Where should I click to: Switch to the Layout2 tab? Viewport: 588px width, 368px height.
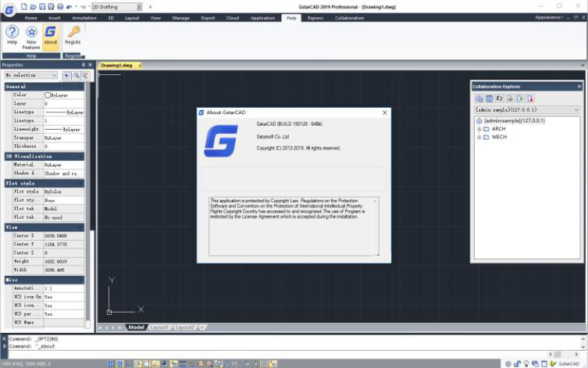pyautogui.click(x=184, y=327)
